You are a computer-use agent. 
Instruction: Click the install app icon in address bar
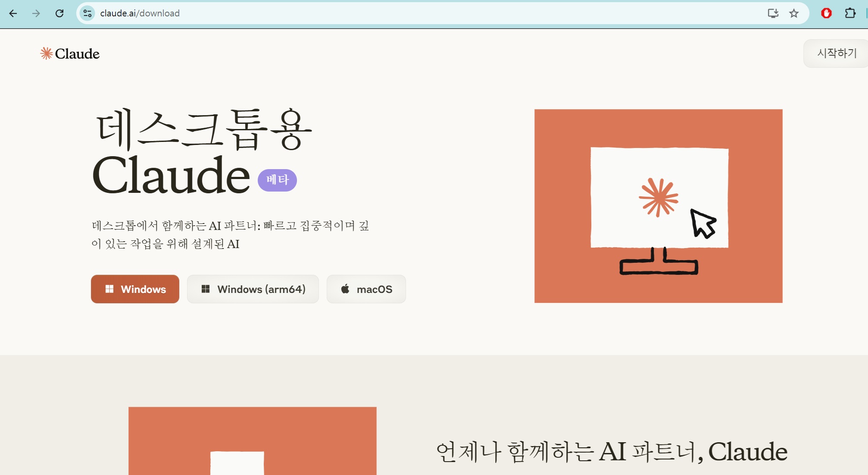pos(773,13)
